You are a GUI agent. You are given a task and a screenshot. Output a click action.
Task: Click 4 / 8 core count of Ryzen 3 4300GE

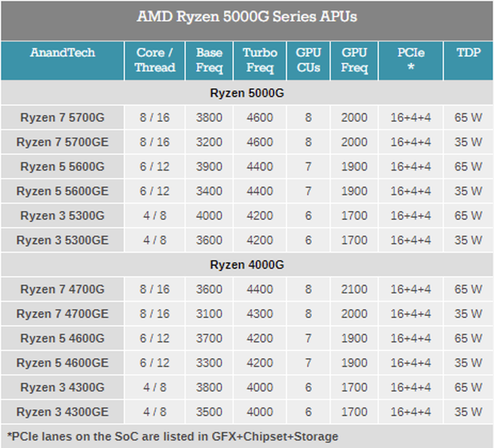(x=155, y=412)
